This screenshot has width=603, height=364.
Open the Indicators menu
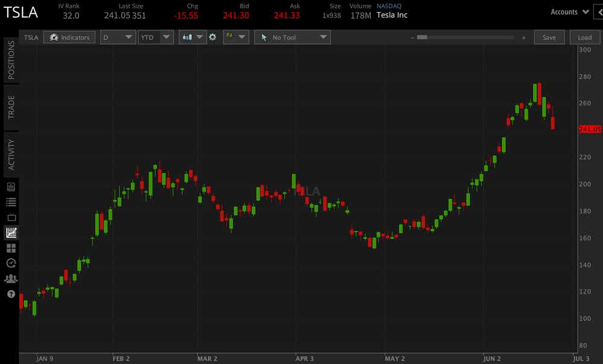69,37
